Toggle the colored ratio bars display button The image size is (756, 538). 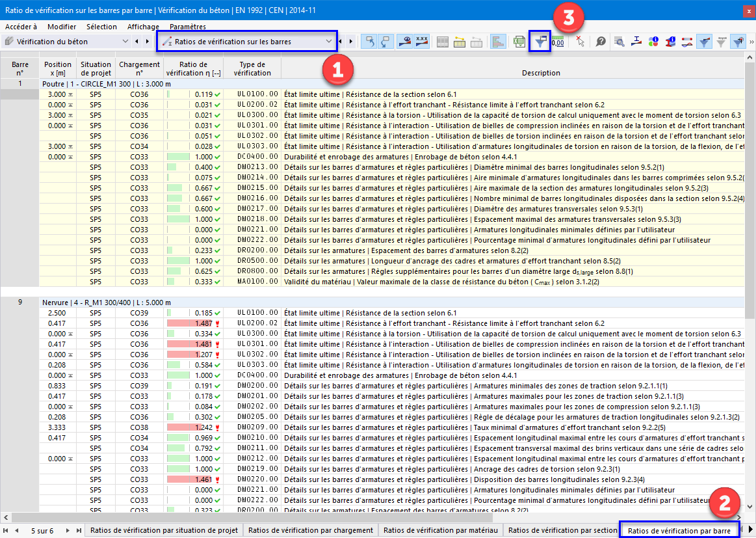click(x=498, y=42)
